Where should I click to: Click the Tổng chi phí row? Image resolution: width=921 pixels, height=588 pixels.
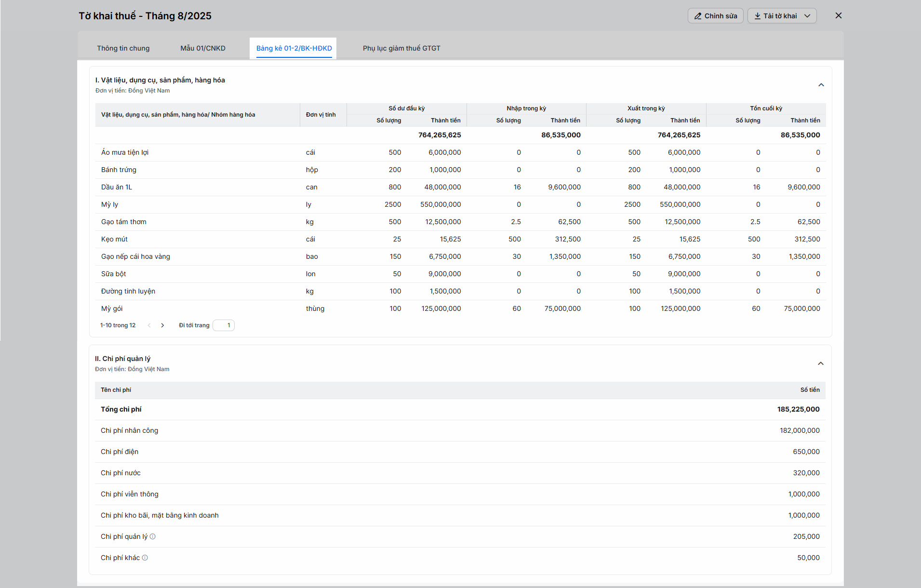[x=121, y=409]
